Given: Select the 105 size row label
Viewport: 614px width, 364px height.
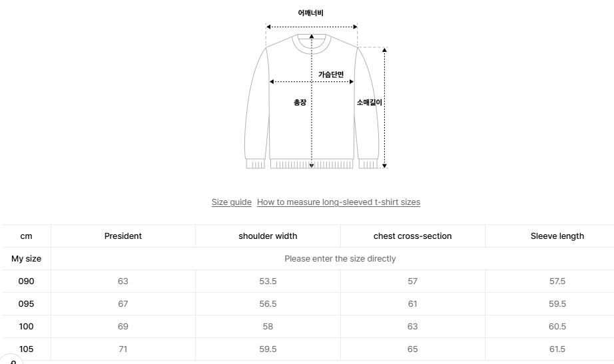Looking at the screenshot, I should [x=26, y=349].
